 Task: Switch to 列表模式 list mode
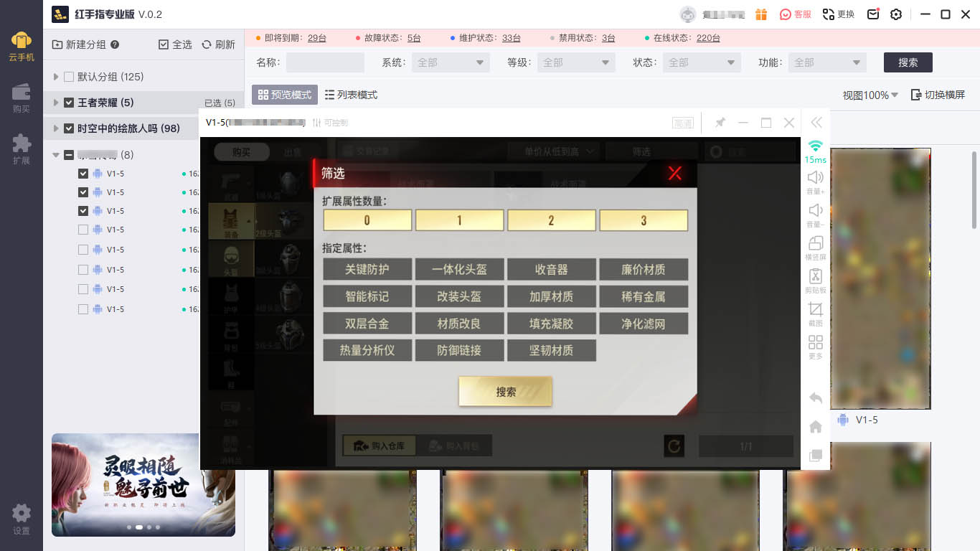pyautogui.click(x=351, y=95)
